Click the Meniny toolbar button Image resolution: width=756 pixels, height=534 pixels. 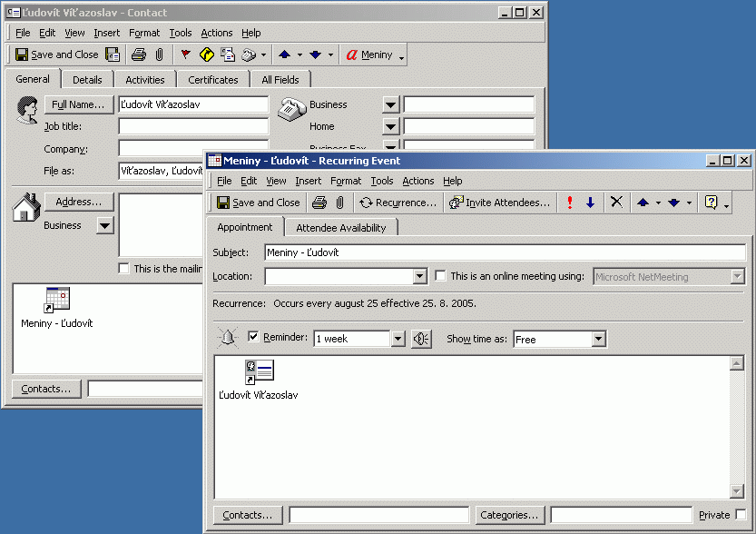pos(369,54)
